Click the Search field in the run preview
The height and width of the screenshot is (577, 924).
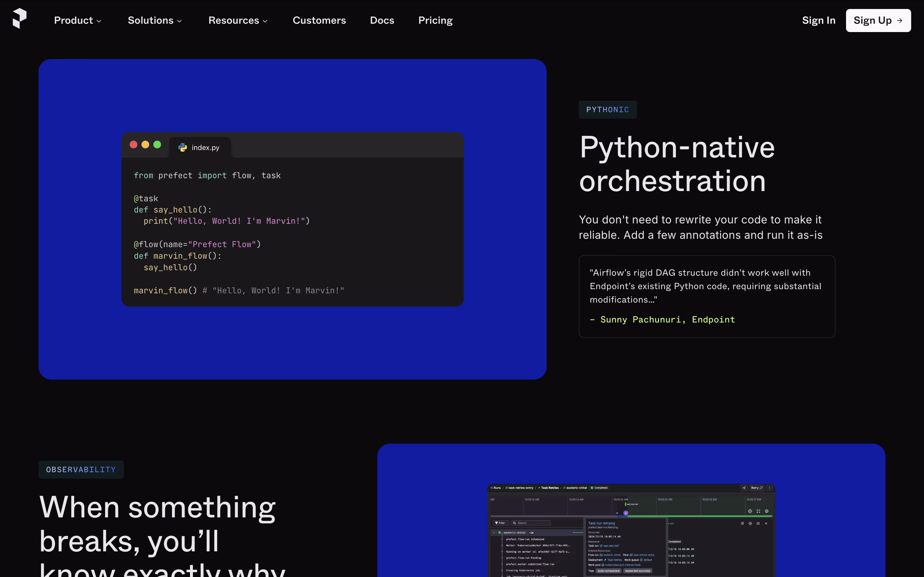pos(532,523)
